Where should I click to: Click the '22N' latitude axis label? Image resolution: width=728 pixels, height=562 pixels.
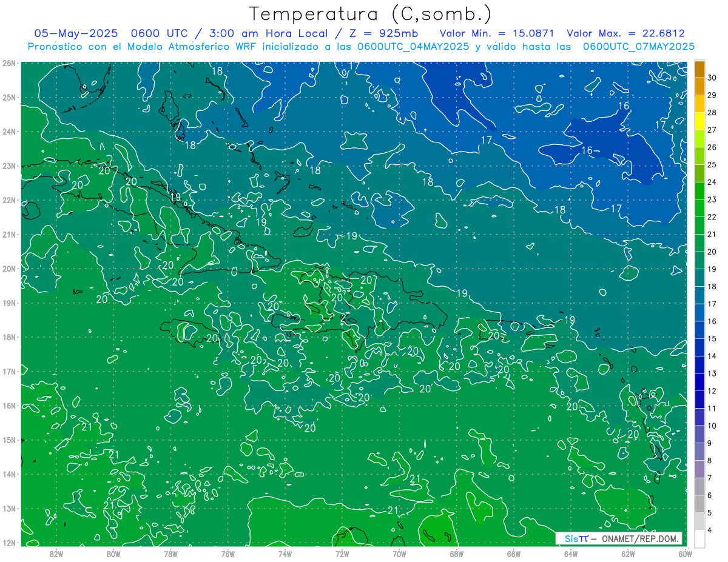[x=8, y=200]
